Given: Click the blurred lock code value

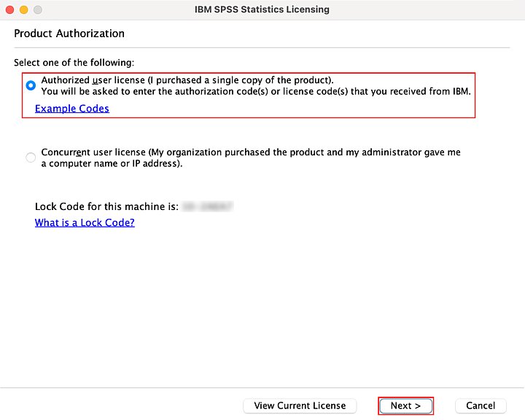Looking at the screenshot, I should coord(208,206).
